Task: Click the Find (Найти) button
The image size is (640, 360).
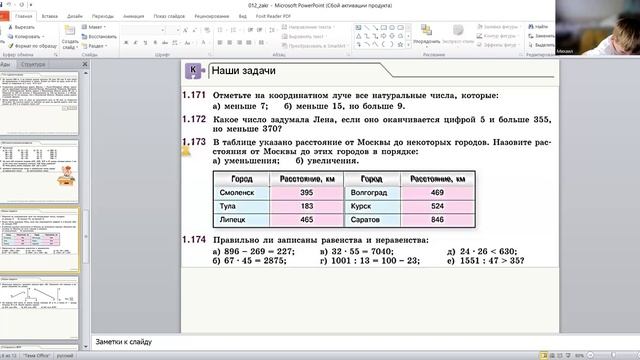Action: 538,27
